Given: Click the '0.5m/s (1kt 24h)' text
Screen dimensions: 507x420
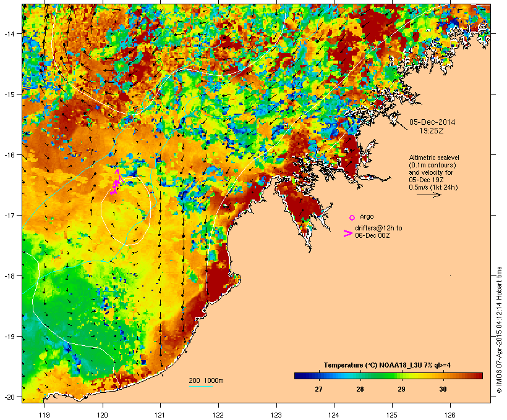Looking at the screenshot, I should tap(433, 187).
